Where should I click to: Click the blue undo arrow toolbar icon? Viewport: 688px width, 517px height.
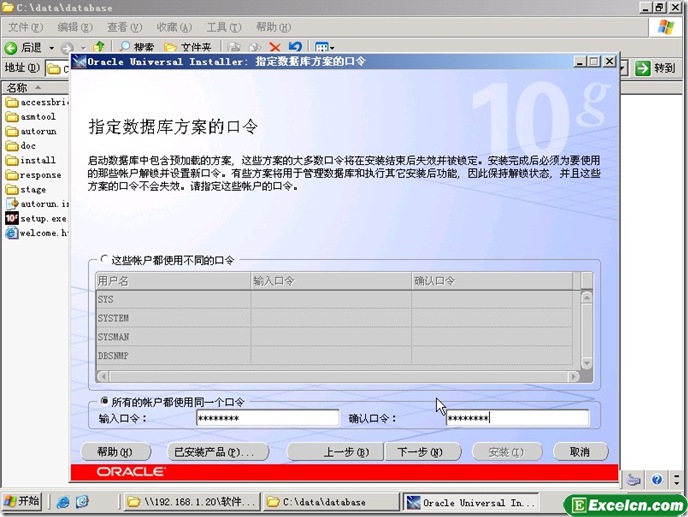pyautogui.click(x=295, y=47)
